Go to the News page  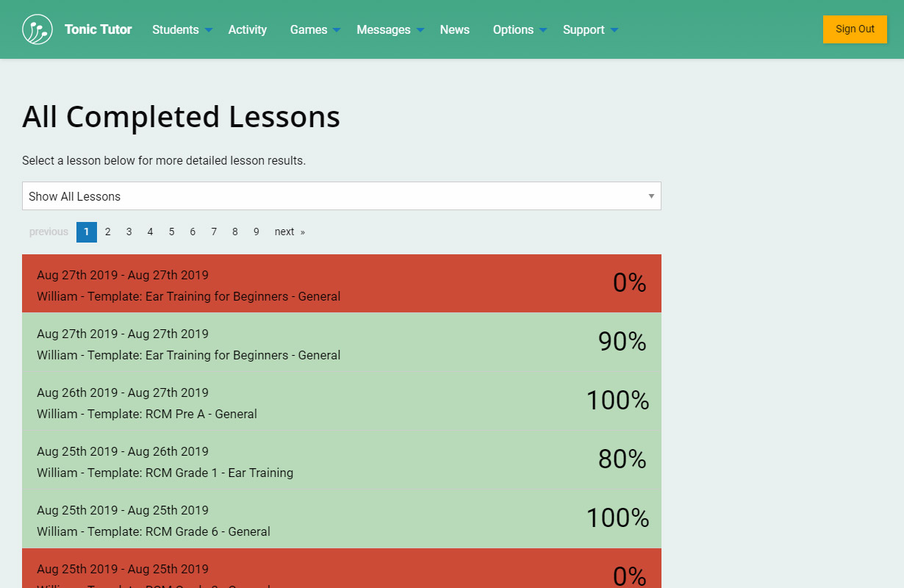454,29
